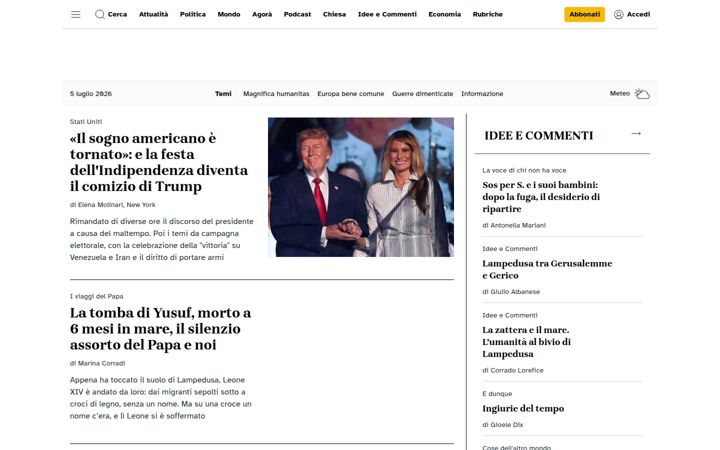This screenshot has height=450, width=720.
Task: Open the Trump and Melania article photo
Action: tap(361, 187)
